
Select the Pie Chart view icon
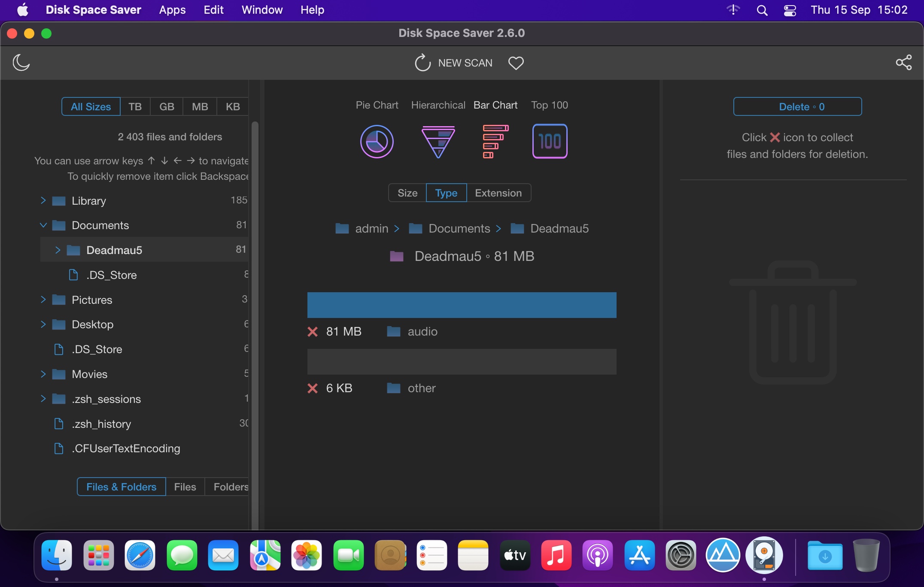click(377, 142)
